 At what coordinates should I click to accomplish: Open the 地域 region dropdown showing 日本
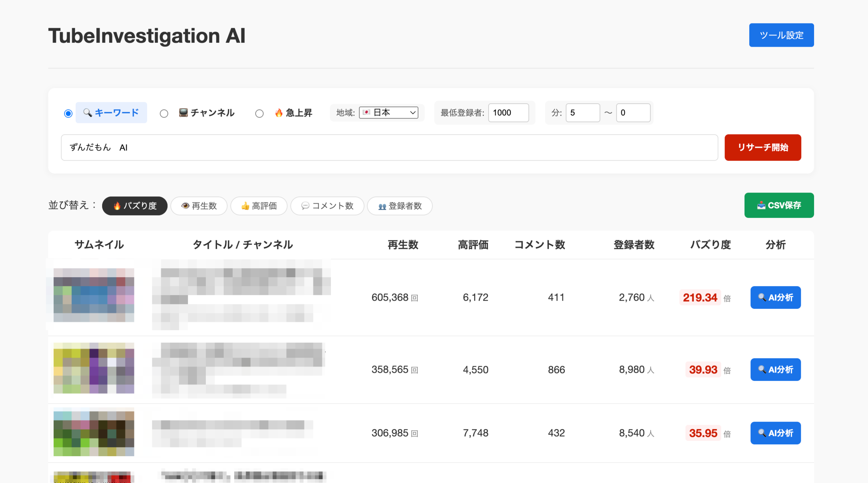pyautogui.click(x=389, y=113)
